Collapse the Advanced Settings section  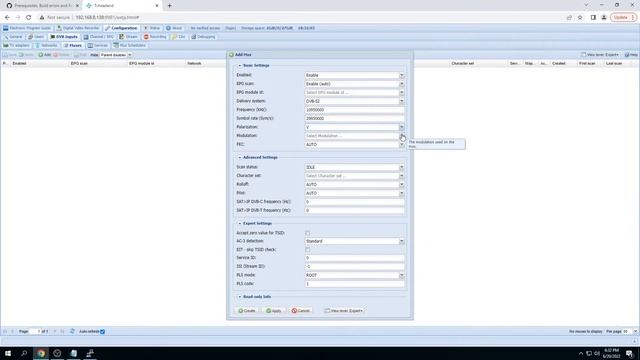[240, 157]
